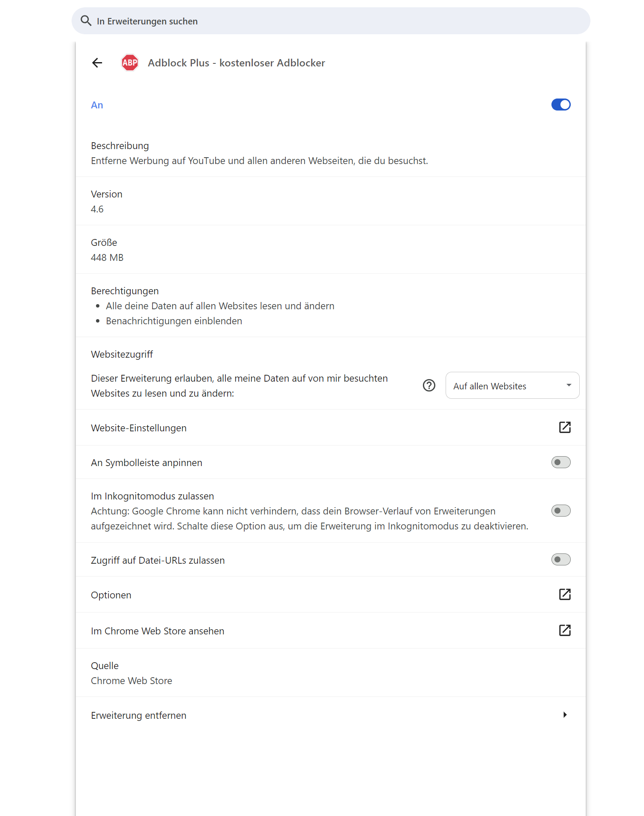This screenshot has width=644, height=816.
Task: Expand Erweiterung entfernen arrow
Action: pos(565,715)
